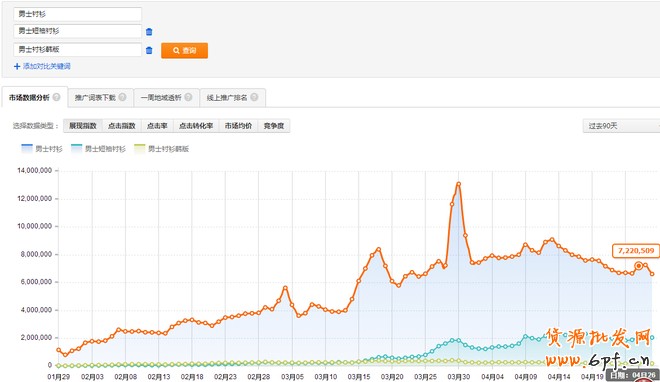Click the 选择数据类型 label text
The height and width of the screenshot is (382, 660).
point(35,126)
